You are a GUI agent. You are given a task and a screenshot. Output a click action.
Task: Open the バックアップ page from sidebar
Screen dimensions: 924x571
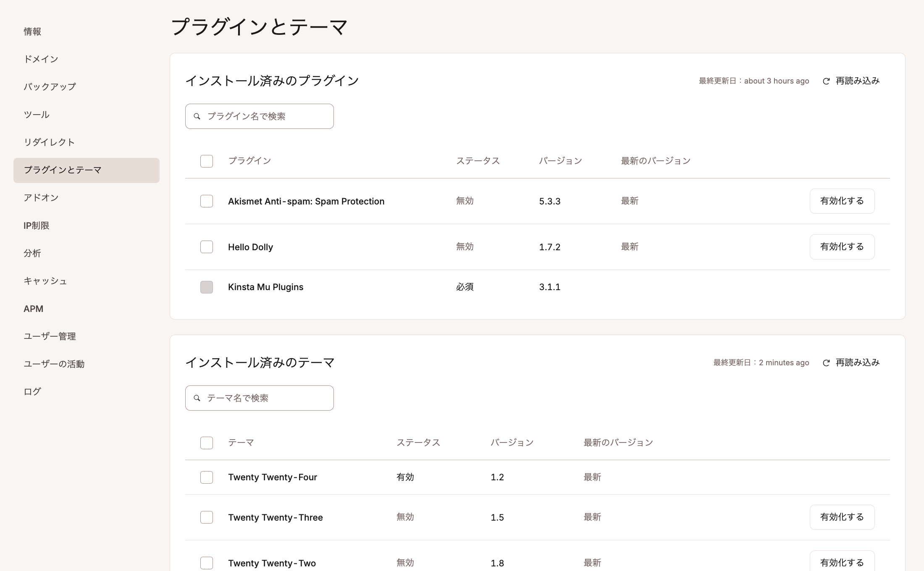[50, 86]
